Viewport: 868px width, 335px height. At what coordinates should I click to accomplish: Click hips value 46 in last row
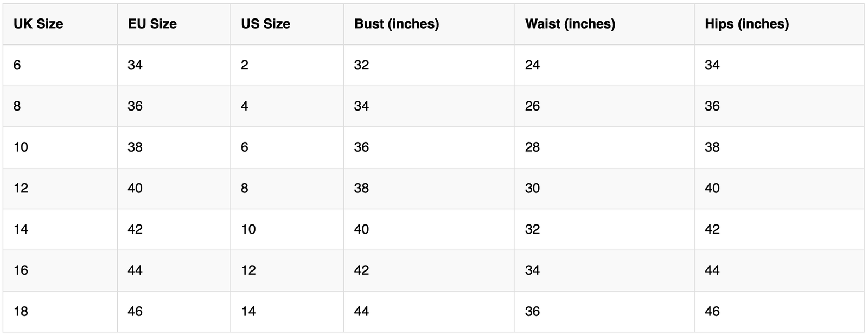tap(712, 311)
